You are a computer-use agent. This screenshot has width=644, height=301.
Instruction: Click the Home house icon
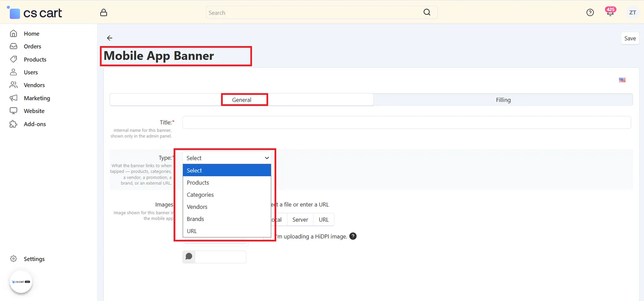tap(13, 33)
